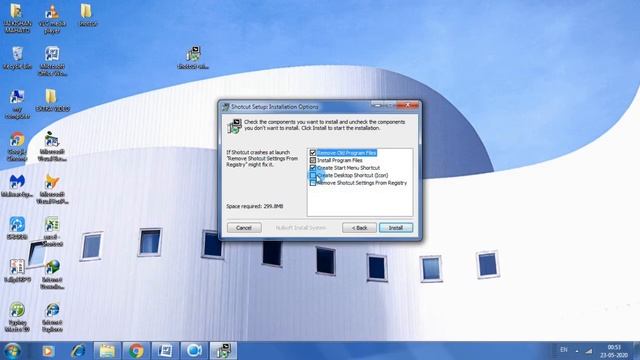
Task: Open the taskbar clock showing 00:51
Action: click(x=614, y=351)
